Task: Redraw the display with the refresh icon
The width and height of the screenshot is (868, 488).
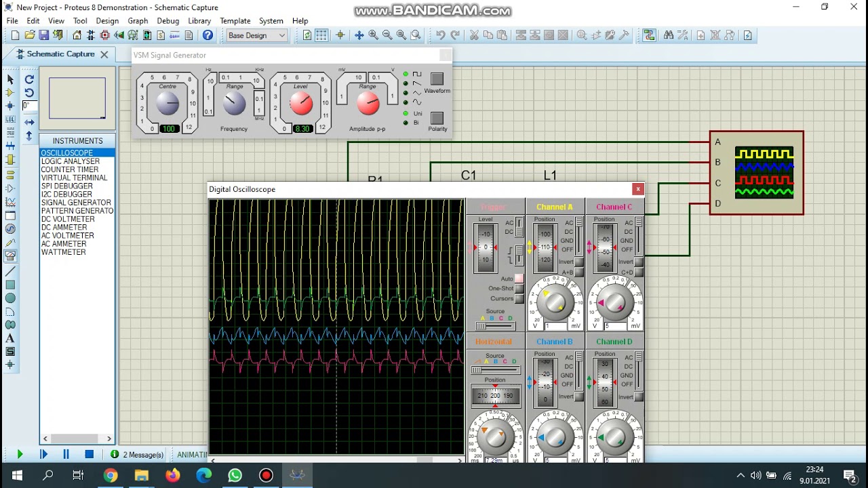Action: point(307,35)
